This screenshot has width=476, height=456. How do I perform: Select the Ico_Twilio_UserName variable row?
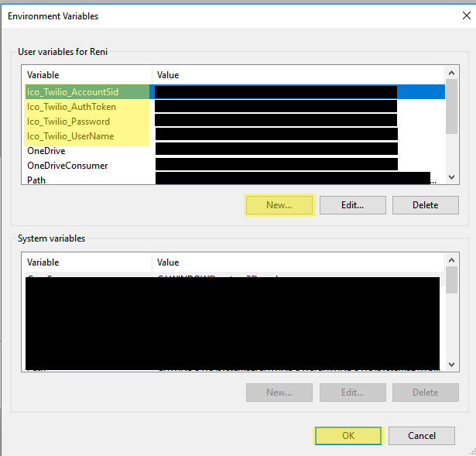[70, 136]
